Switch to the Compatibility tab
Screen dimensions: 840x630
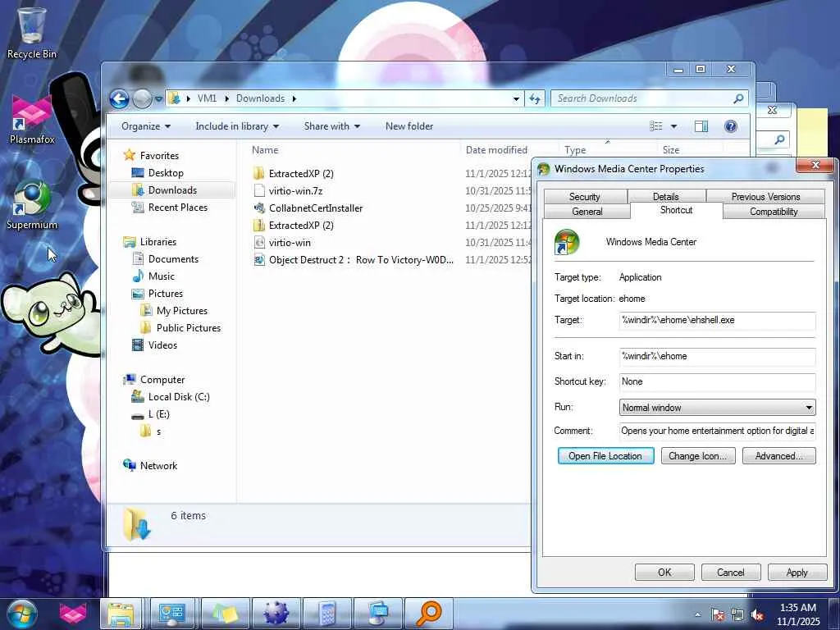[774, 212]
